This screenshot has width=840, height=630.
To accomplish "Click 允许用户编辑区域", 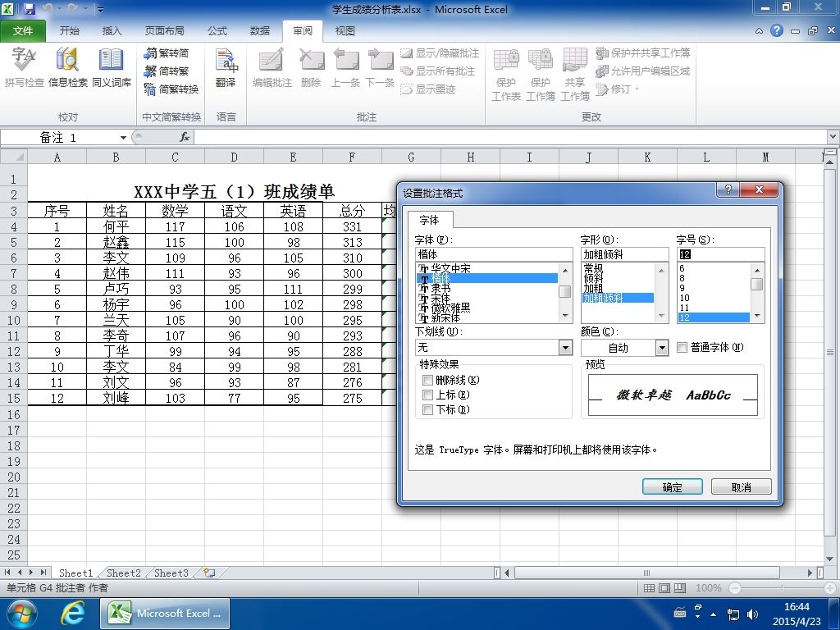I will [642, 71].
